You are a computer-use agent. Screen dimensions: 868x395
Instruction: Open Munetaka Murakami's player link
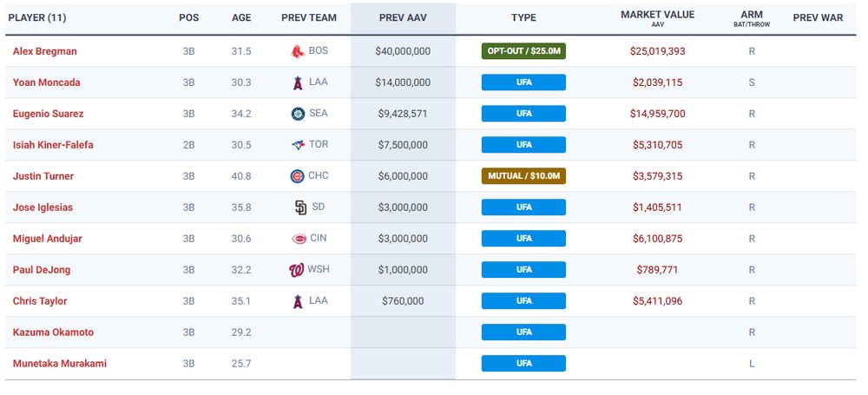tap(59, 364)
